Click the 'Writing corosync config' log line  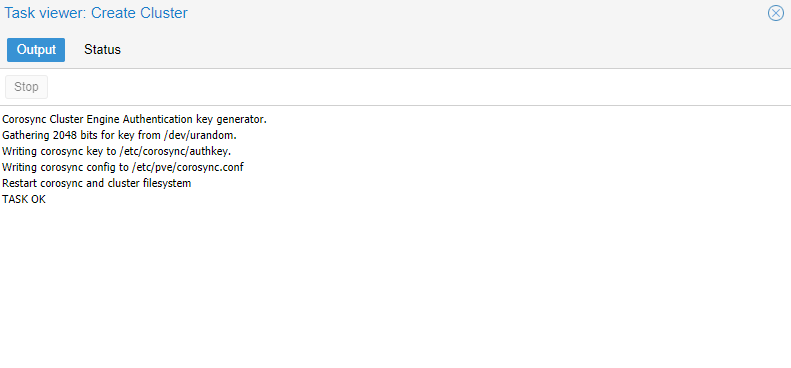point(123,167)
